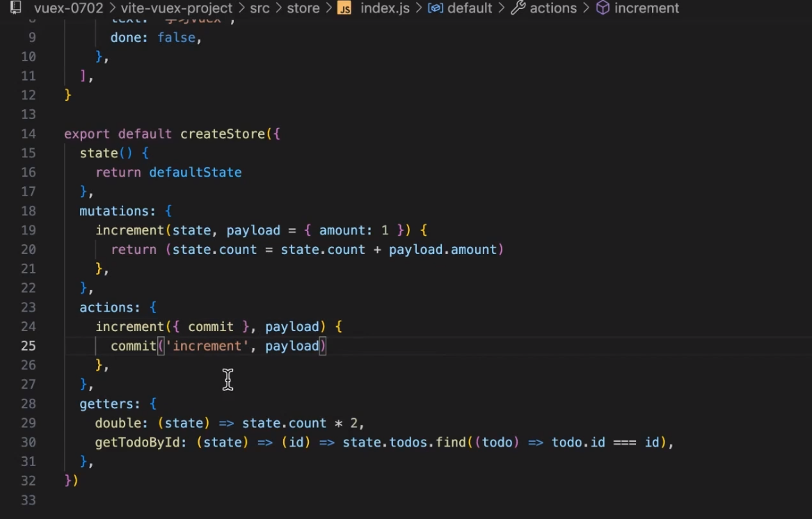
Task: Click the default symbol variable icon
Action: [x=435, y=8]
